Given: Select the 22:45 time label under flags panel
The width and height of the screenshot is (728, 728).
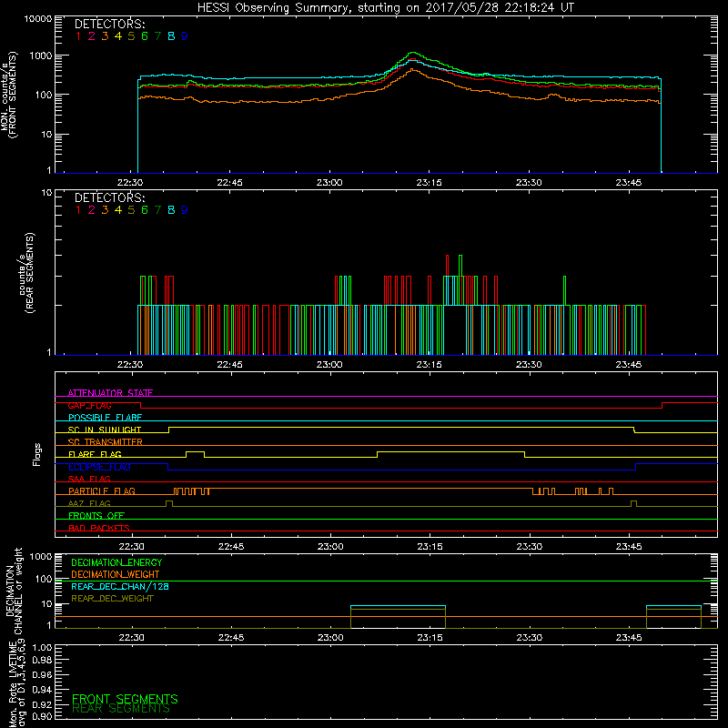Looking at the screenshot, I should click(231, 547).
